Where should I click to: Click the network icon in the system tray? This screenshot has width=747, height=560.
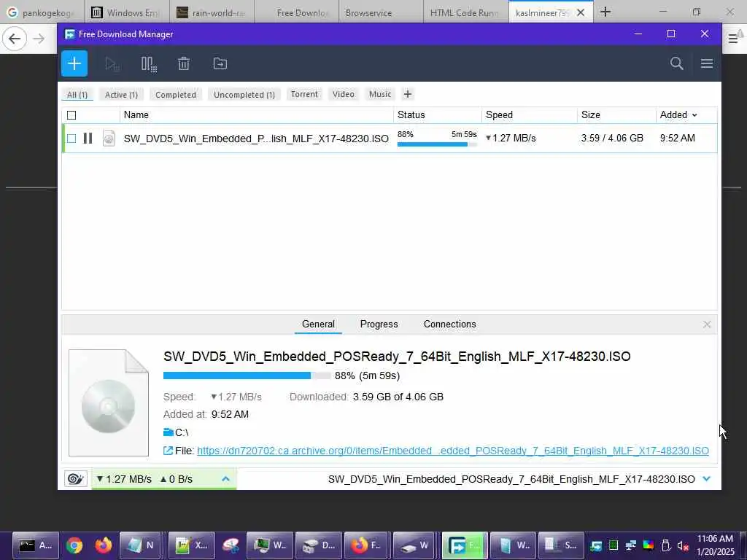(631, 545)
